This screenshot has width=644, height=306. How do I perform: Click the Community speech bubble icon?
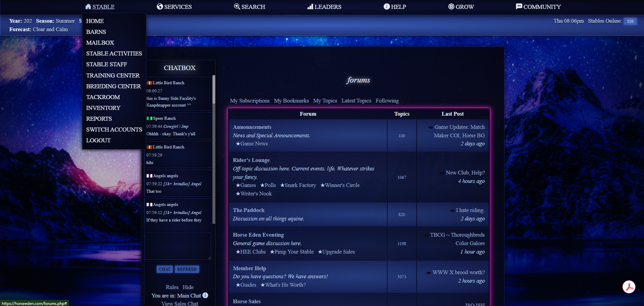coord(519,7)
